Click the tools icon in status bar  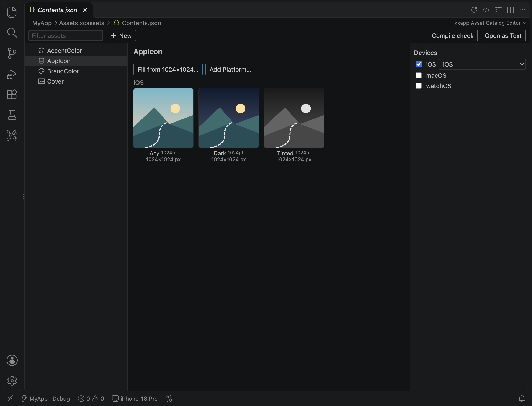click(x=169, y=399)
